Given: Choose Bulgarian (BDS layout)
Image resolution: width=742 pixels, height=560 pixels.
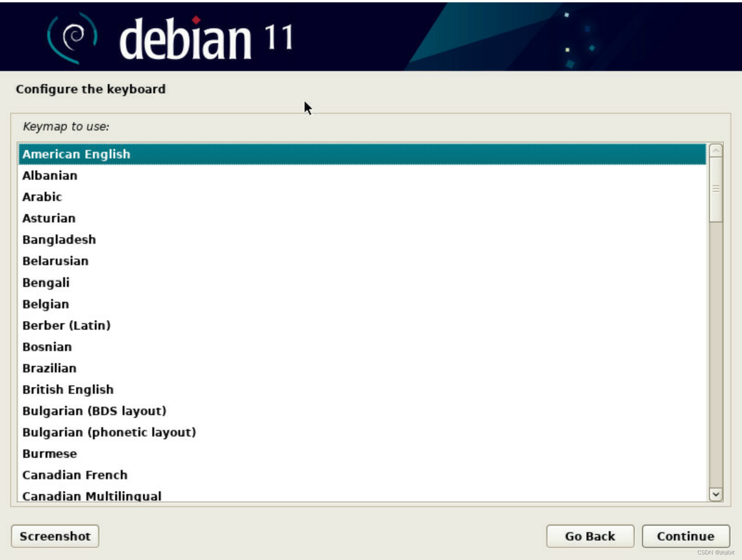Looking at the screenshot, I should [x=94, y=411].
